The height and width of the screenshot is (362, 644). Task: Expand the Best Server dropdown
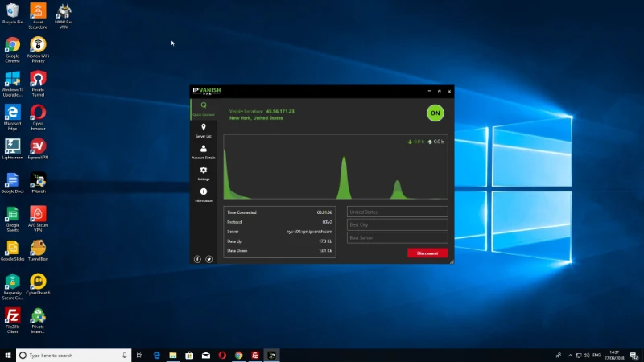point(397,238)
